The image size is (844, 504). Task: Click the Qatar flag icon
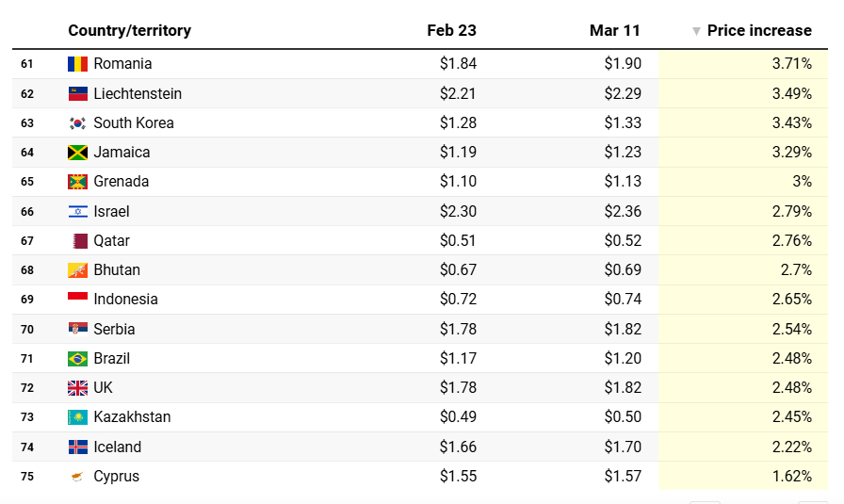click(x=80, y=241)
